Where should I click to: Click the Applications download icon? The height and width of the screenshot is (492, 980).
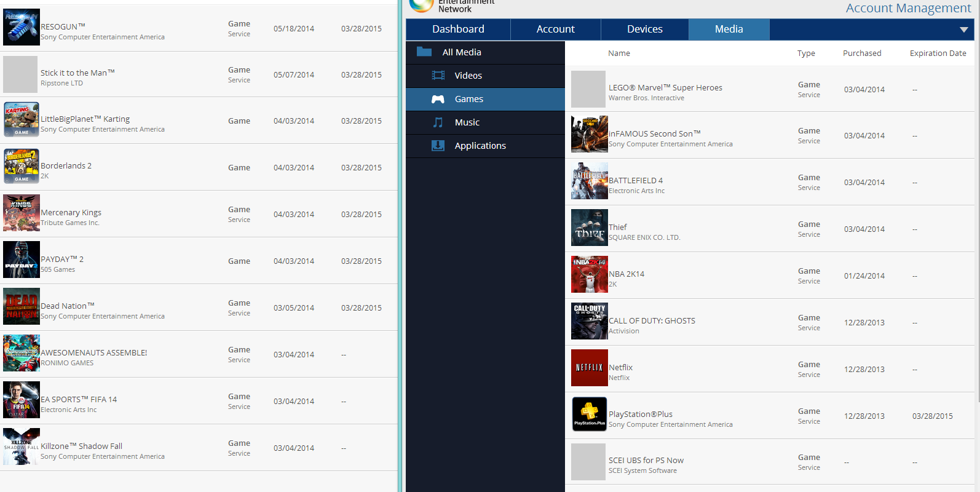(x=438, y=146)
